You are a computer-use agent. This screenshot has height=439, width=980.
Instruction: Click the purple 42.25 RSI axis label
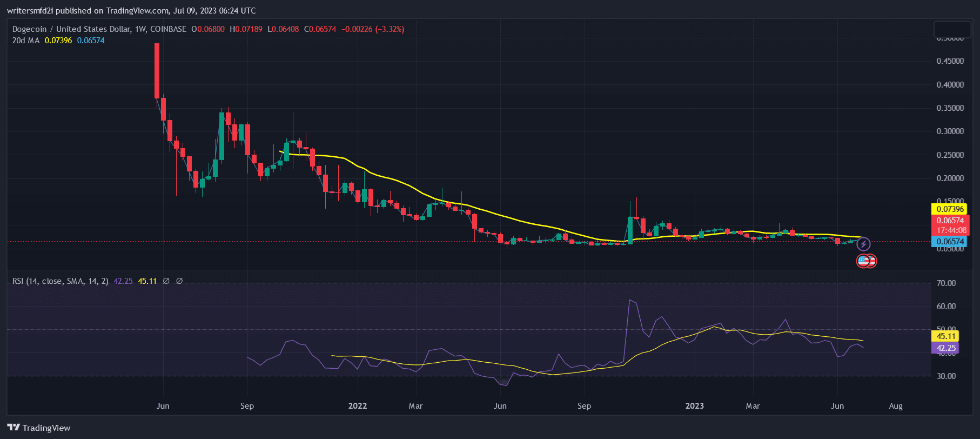coord(946,348)
